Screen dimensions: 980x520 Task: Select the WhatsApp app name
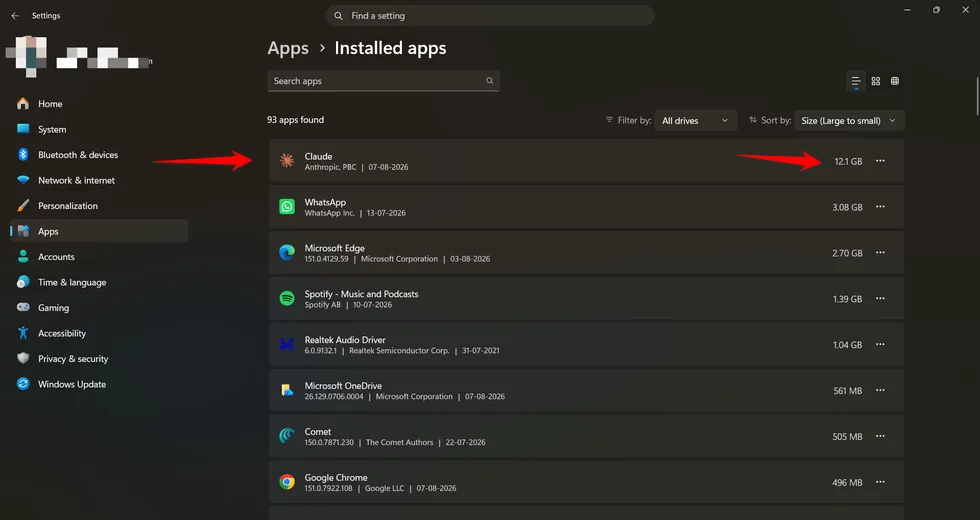coord(325,202)
